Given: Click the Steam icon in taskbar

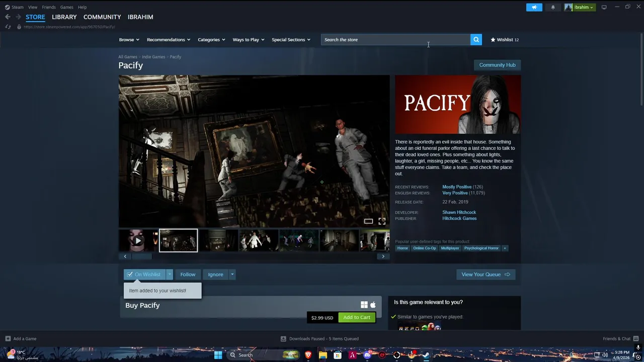Looking at the screenshot, I should (x=426, y=355).
